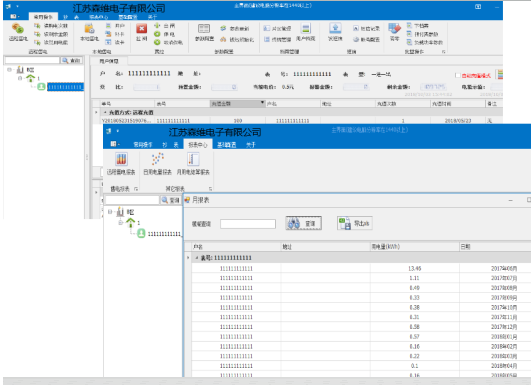This screenshot has width=531, height=385.
Task: Click the 月用电结算报表 icon
Action: click(193, 159)
